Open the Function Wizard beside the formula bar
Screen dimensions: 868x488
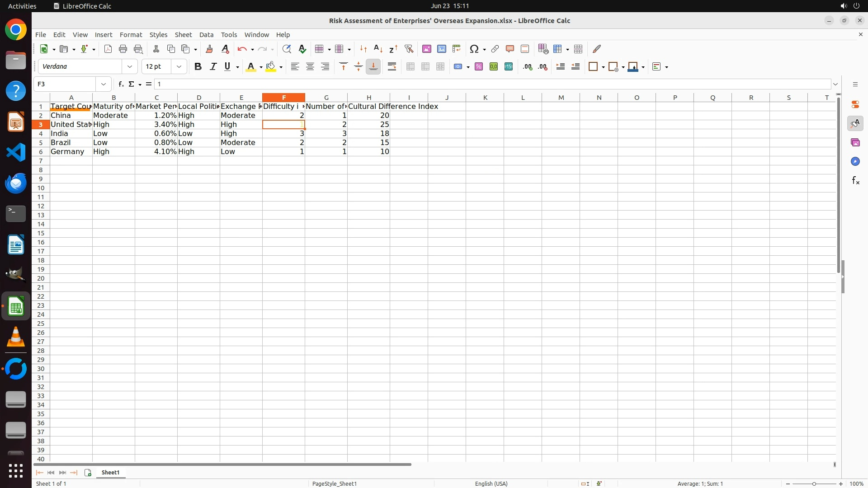pos(121,84)
